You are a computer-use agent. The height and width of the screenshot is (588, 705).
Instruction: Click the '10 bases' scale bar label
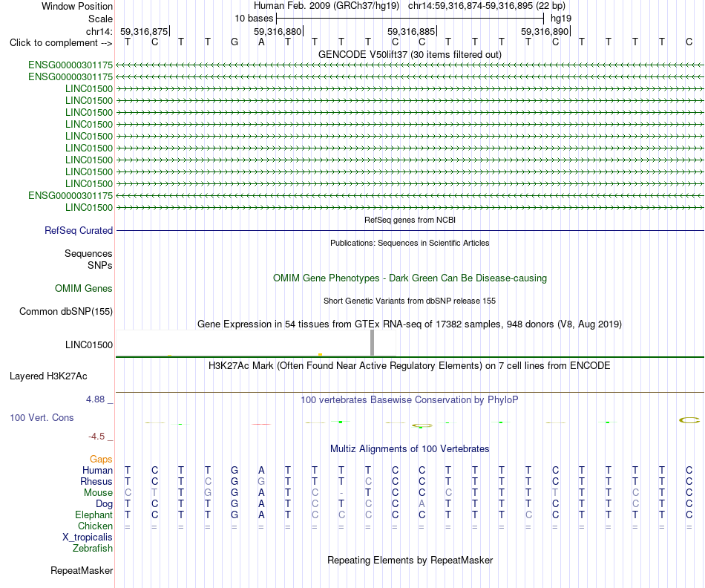[254, 19]
